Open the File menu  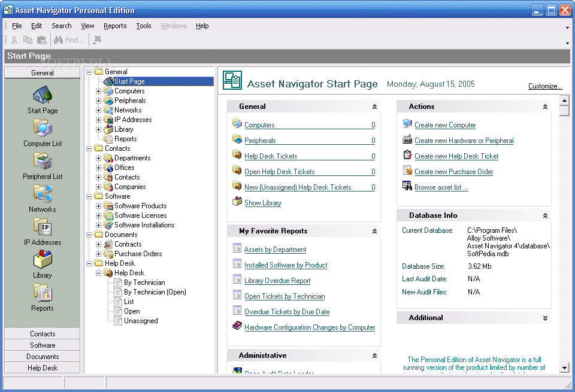17,26
